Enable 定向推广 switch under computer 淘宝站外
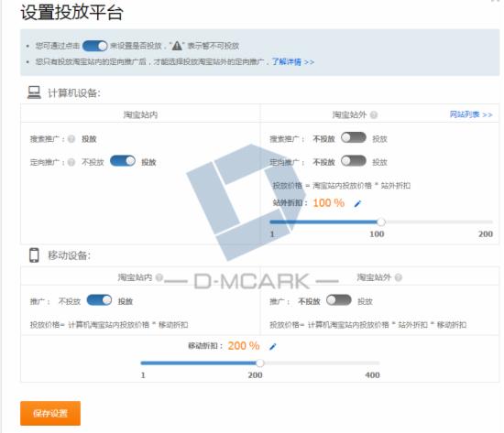Image resolution: width=504 pixels, height=433 pixels. [354, 160]
